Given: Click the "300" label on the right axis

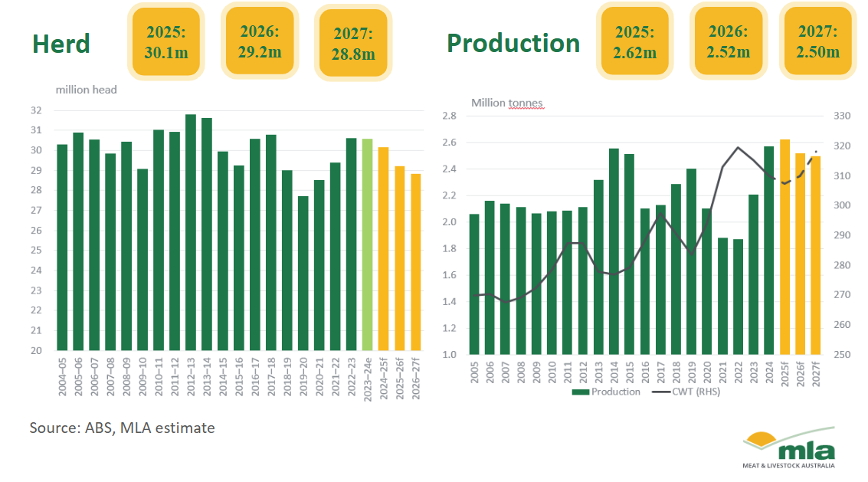Looking at the screenshot, I should tap(842, 205).
